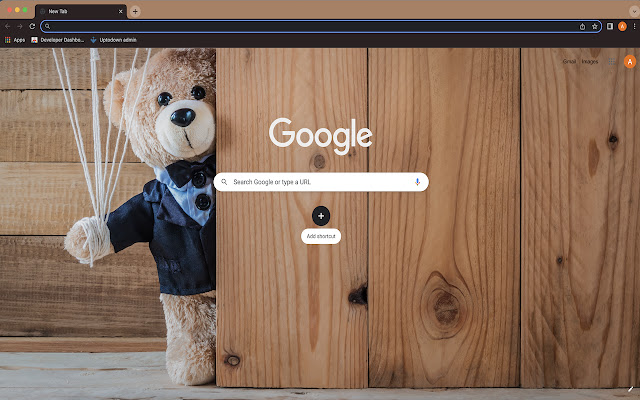
Task: Click the browser back arrow
Action: (7, 27)
